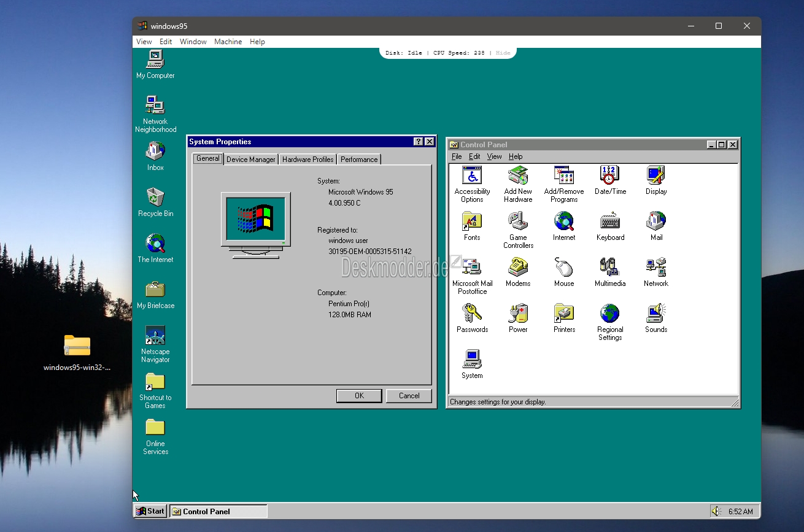This screenshot has height=532, width=804.
Task: Open the Control Panel View menu
Action: (494, 156)
